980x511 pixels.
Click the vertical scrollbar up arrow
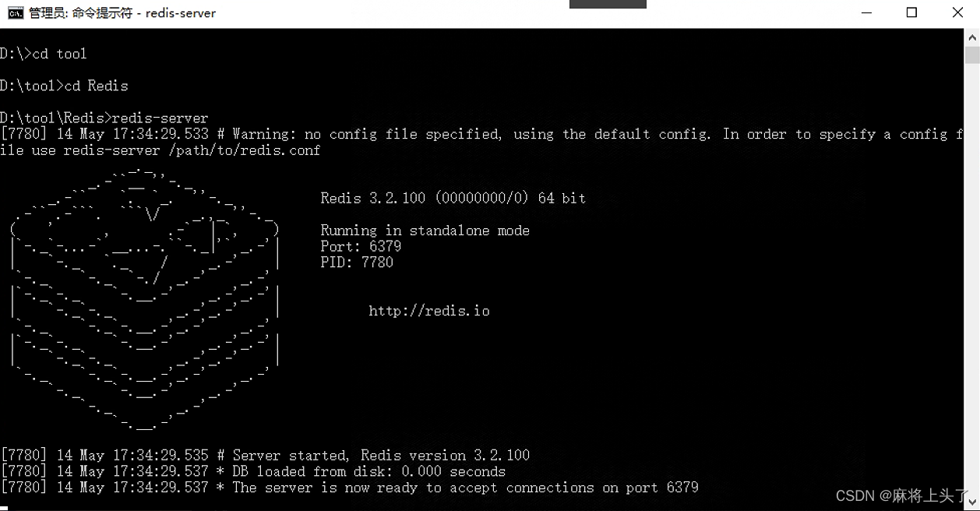click(x=972, y=37)
